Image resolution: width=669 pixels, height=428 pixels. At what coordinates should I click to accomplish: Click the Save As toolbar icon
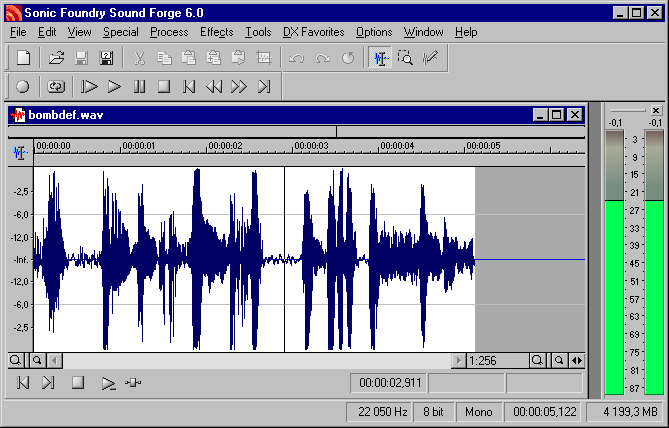[x=106, y=58]
